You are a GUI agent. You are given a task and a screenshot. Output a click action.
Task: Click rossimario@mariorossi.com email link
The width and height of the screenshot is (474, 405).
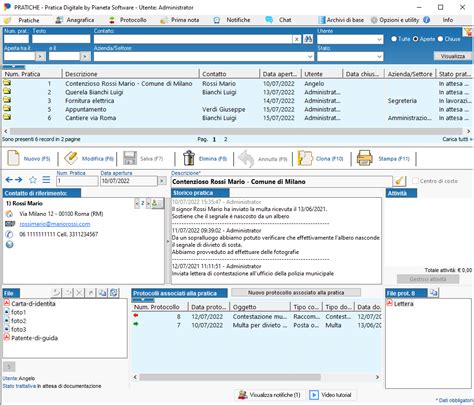point(55,224)
